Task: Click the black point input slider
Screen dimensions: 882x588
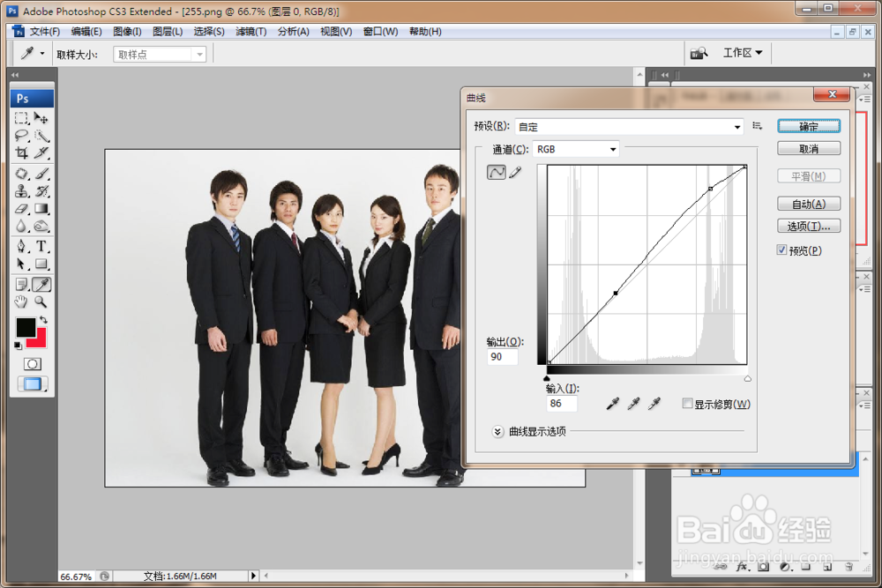Action: (x=547, y=378)
